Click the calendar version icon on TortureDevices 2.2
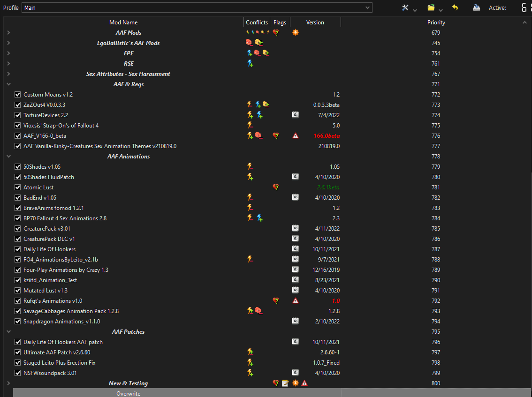 pyautogui.click(x=295, y=115)
